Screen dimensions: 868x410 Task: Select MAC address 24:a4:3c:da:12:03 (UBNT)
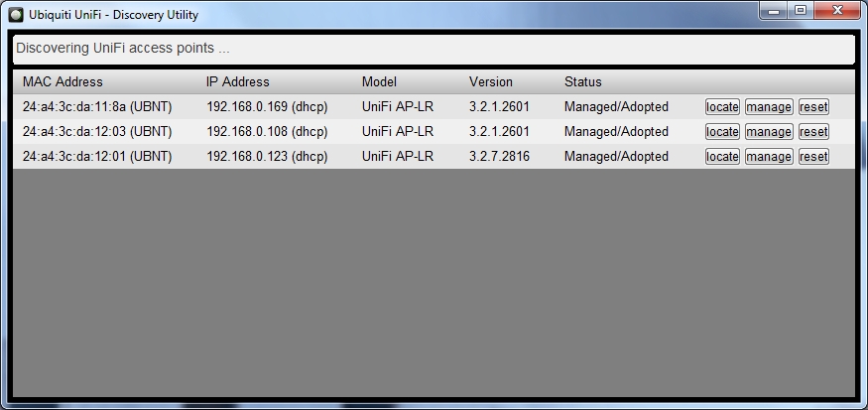[97, 132]
